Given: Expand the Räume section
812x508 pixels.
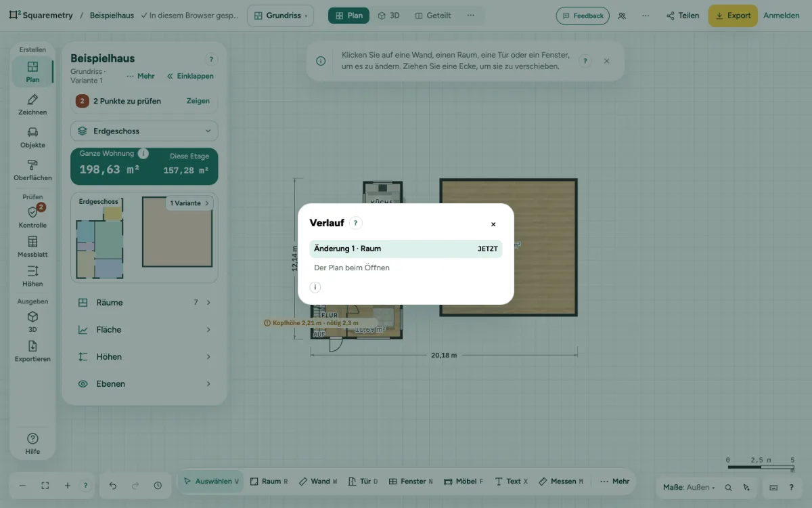Looking at the screenshot, I should click(144, 303).
